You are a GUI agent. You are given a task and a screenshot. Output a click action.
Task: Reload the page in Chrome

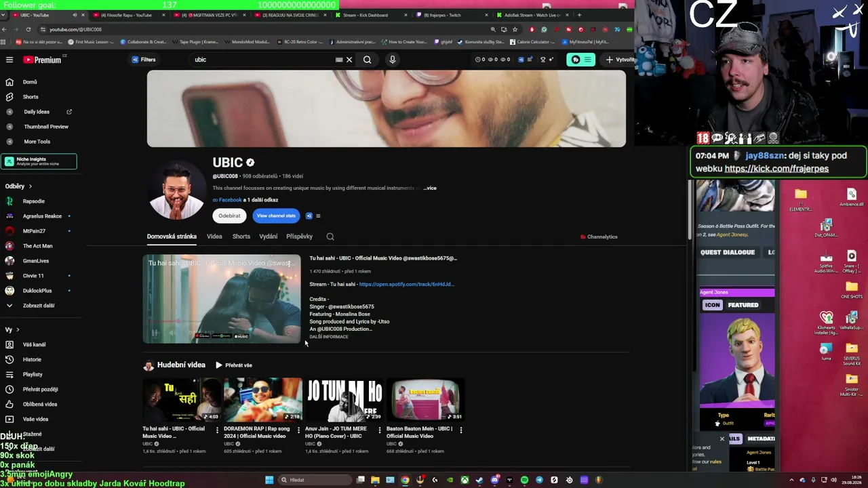pos(28,29)
